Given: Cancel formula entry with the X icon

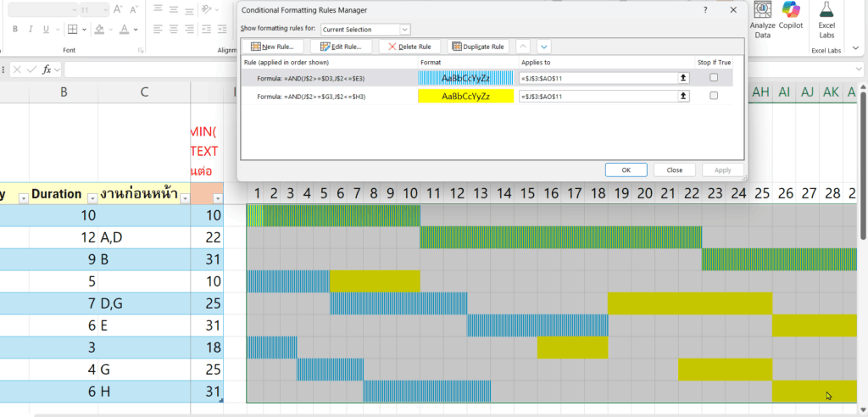Looking at the screenshot, I should [18, 69].
